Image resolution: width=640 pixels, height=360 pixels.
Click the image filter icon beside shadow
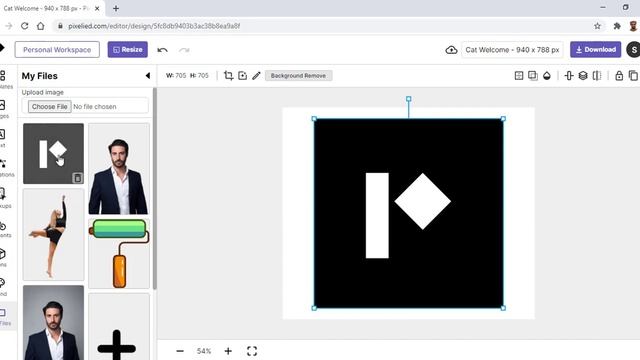[x=519, y=76]
